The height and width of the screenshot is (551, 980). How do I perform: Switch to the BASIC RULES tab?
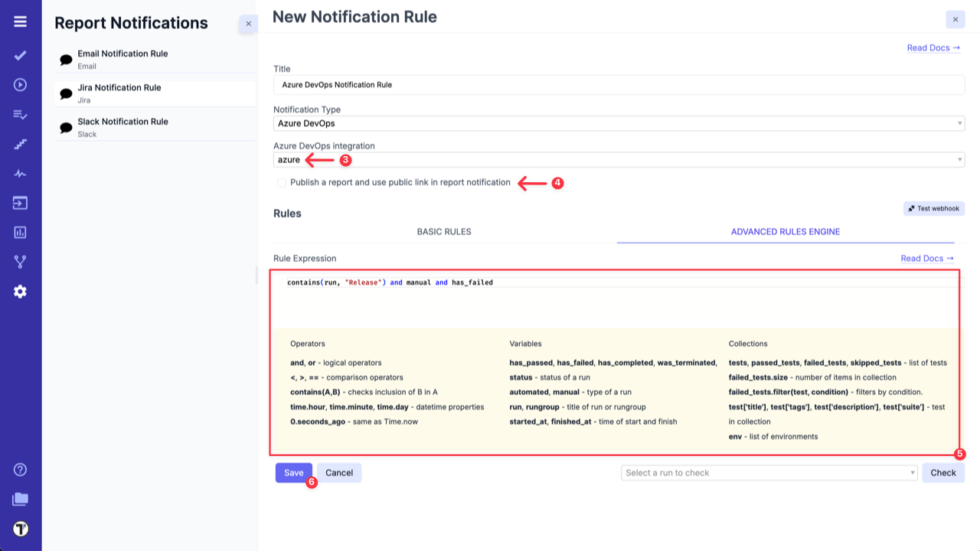point(444,231)
